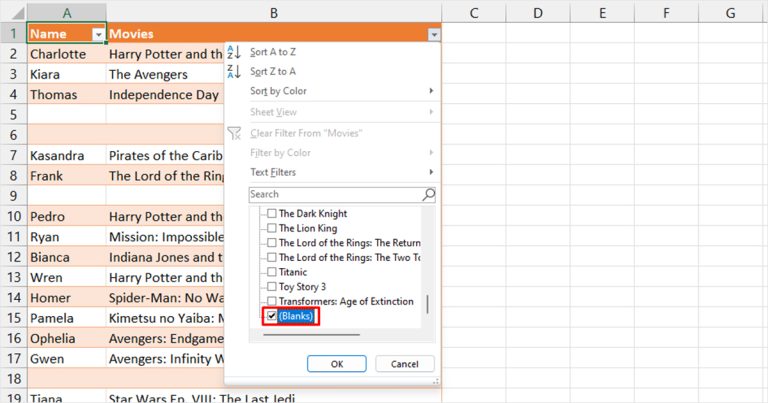Open the Movies column filter dropdown
This screenshot has width=768, height=403.
pyautogui.click(x=433, y=34)
